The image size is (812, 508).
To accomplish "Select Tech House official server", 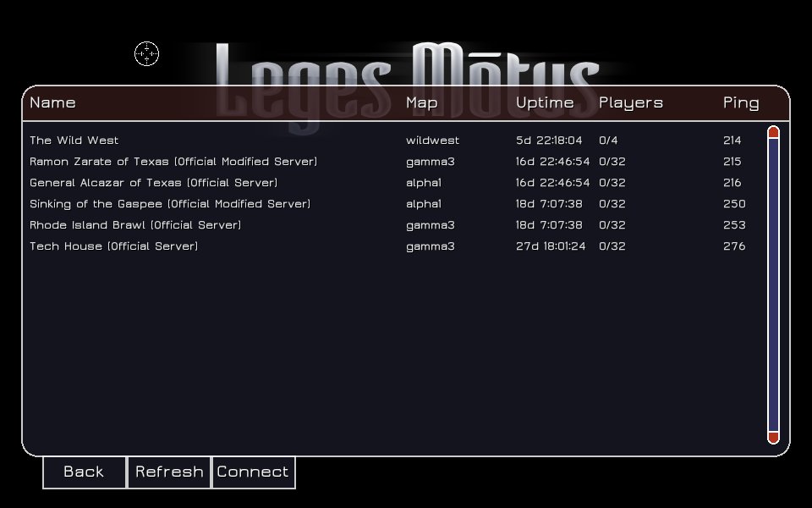I will [114, 246].
